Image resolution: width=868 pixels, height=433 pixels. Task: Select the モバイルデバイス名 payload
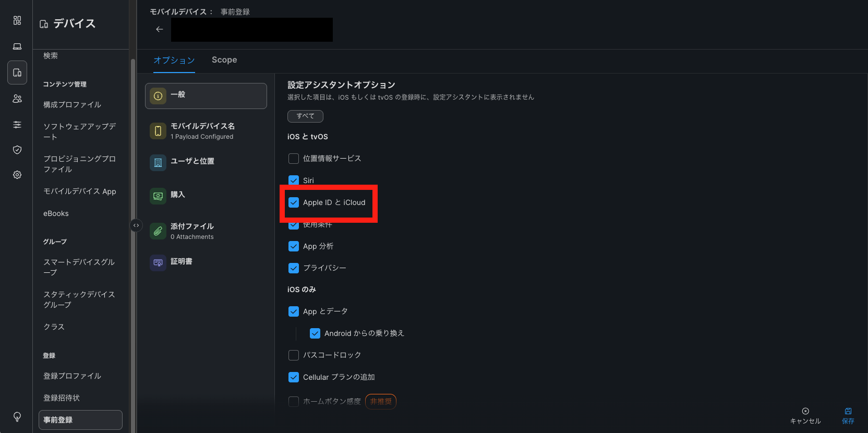coord(206,131)
